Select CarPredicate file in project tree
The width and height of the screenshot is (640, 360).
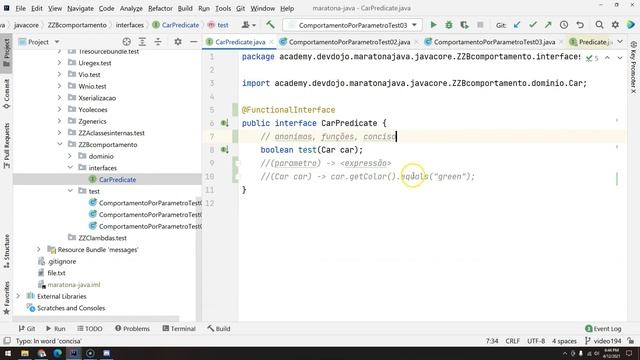[118, 179]
